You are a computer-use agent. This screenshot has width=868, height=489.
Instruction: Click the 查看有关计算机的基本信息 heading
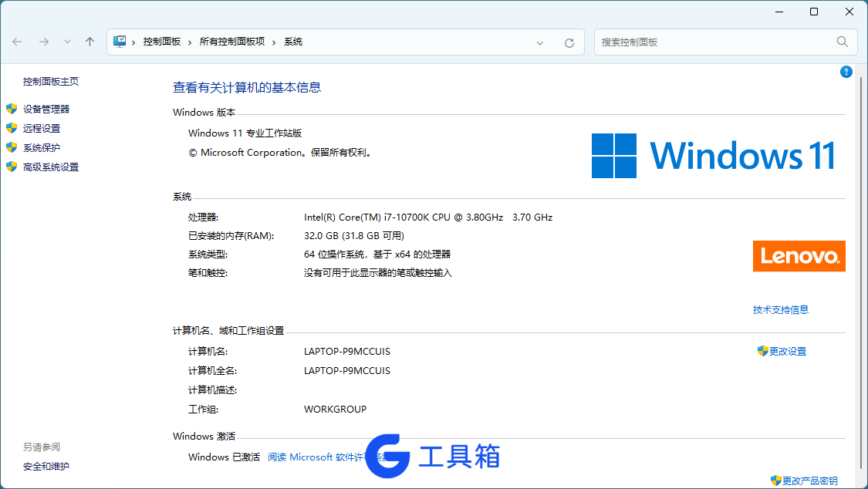(247, 87)
